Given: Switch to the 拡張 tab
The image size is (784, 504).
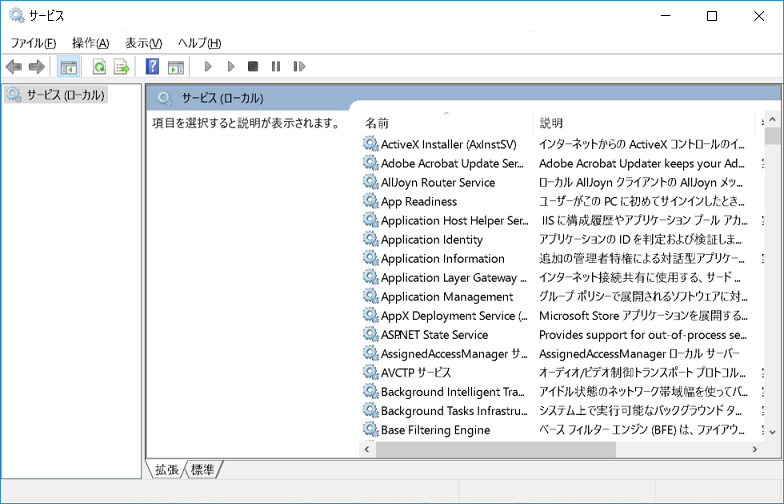Looking at the screenshot, I should (x=167, y=469).
